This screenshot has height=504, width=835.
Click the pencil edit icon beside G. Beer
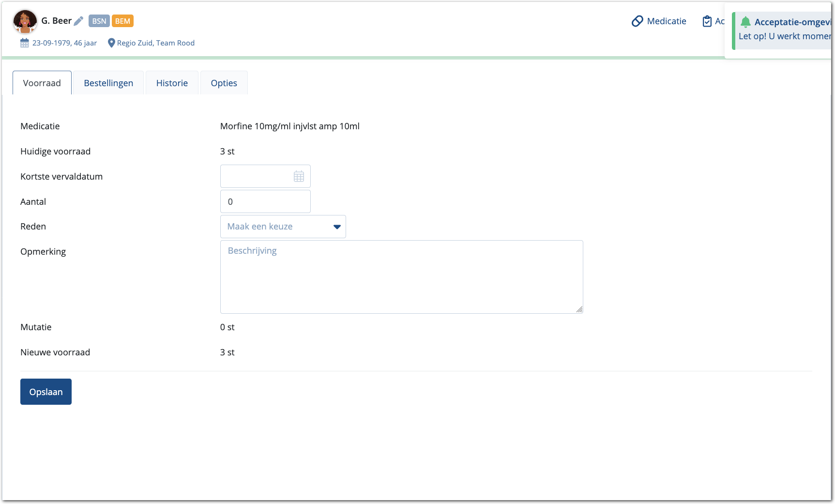click(78, 21)
